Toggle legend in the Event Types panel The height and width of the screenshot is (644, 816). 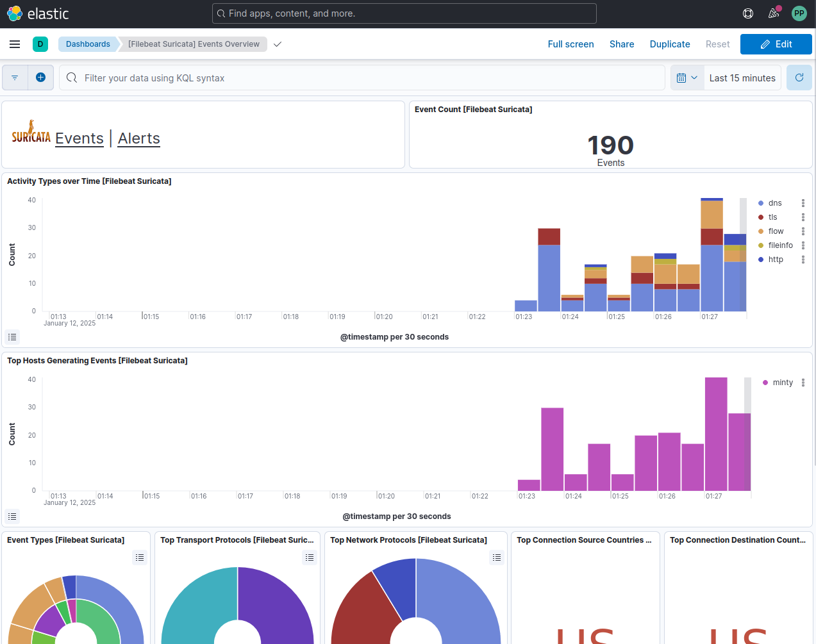pos(140,557)
